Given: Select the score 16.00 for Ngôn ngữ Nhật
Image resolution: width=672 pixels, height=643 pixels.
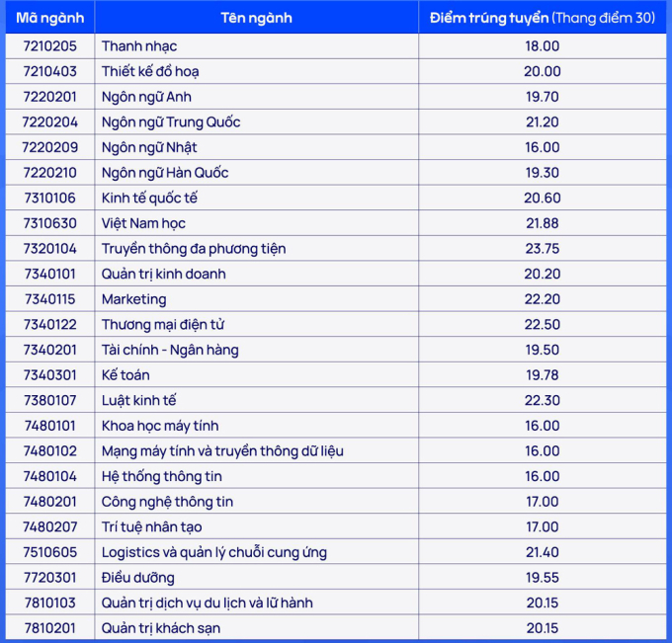Looking at the screenshot, I should click(543, 147).
